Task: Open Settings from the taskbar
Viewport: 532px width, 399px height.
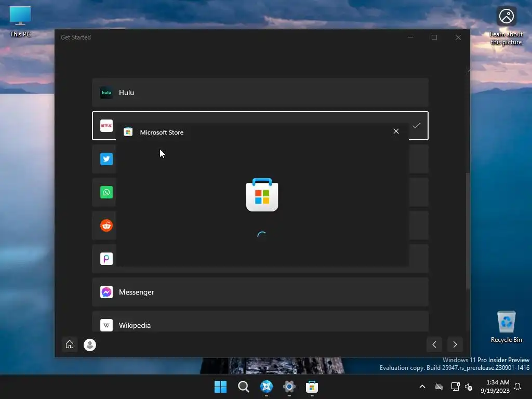Action: coord(289,387)
